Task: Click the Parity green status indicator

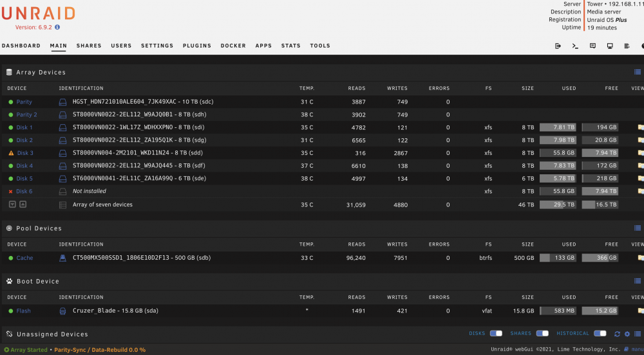Action: coord(11,102)
